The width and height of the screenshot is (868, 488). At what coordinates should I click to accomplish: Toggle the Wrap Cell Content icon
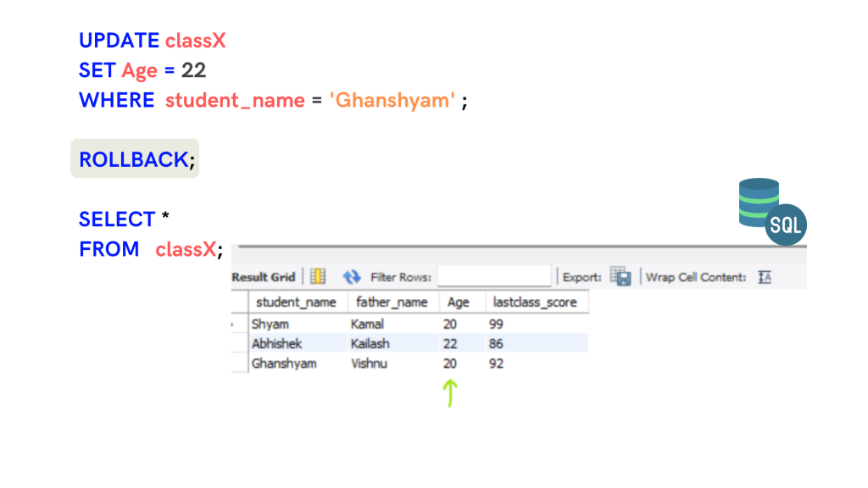pyautogui.click(x=765, y=277)
